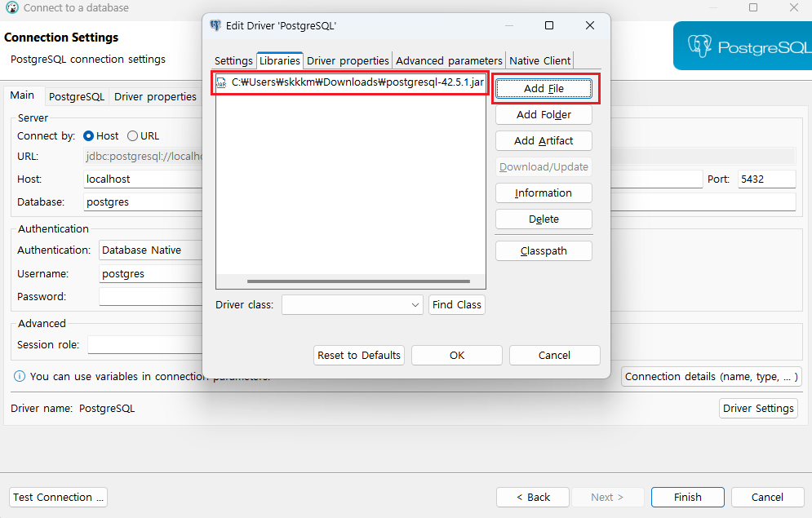Select the Libraries tab

pyautogui.click(x=280, y=60)
